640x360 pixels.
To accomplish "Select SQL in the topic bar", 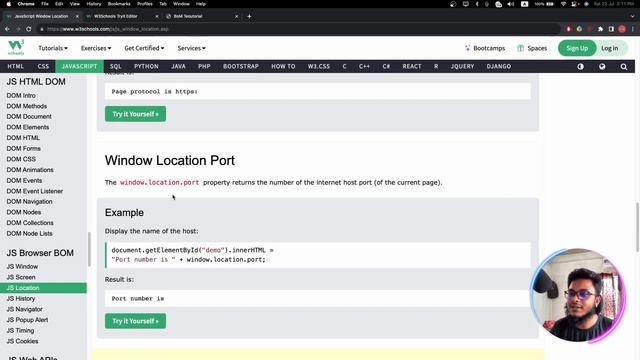I will tap(116, 66).
